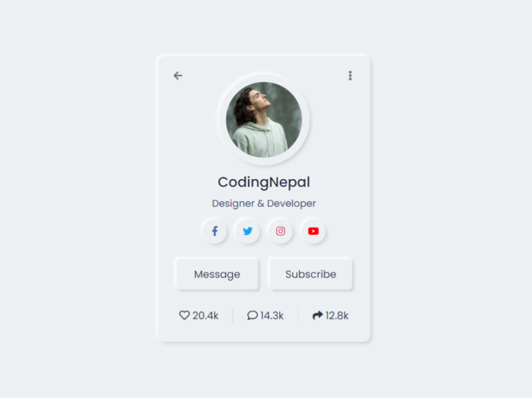Go back using the left arrow icon
This screenshot has width=532, height=398.
(x=178, y=75)
